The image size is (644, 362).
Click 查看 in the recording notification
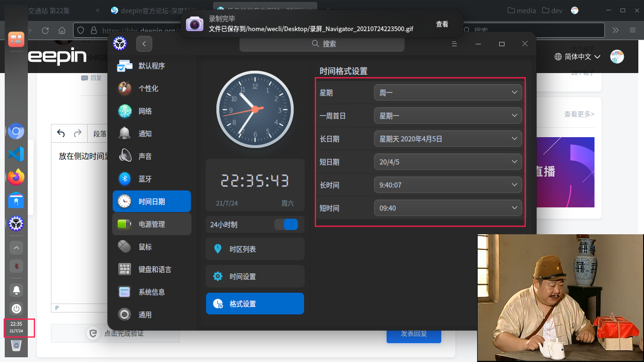[442, 24]
